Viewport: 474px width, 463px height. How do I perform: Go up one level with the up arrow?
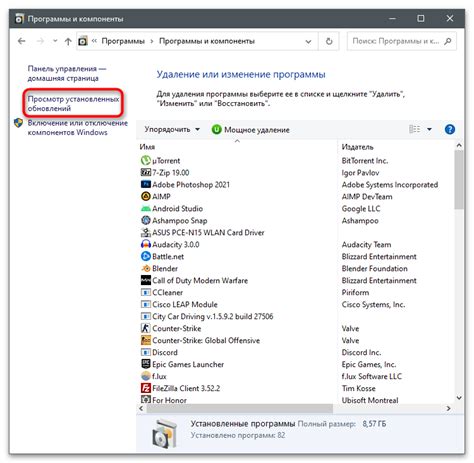[x=68, y=42]
